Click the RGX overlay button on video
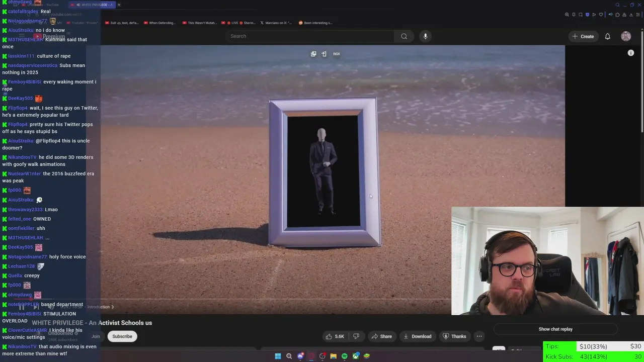The height and width of the screenshot is (362, 644). [336, 54]
